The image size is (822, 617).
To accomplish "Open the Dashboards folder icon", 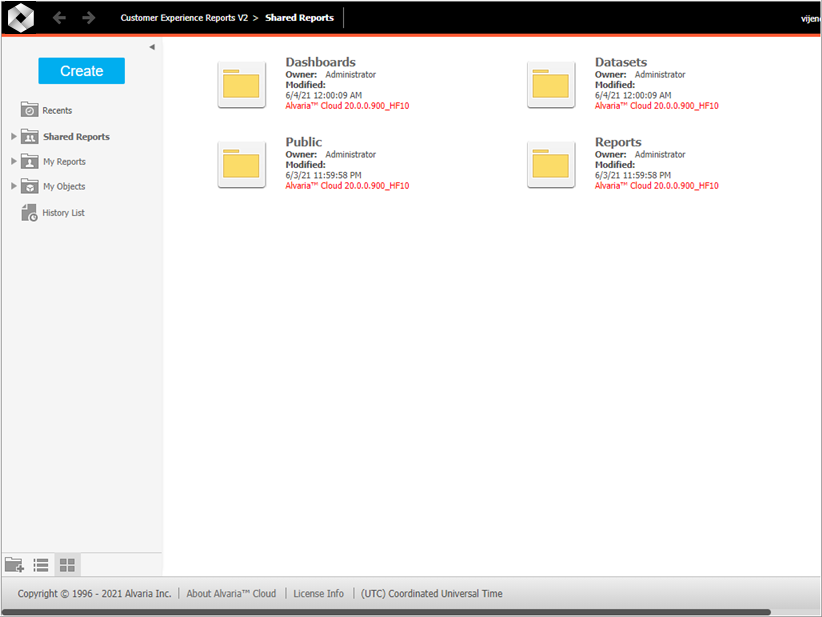I will [x=241, y=84].
